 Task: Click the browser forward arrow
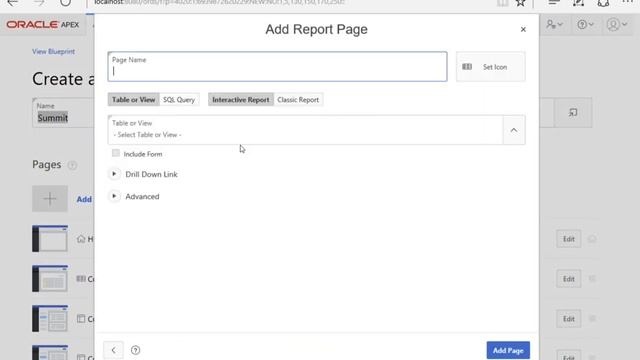39,2
